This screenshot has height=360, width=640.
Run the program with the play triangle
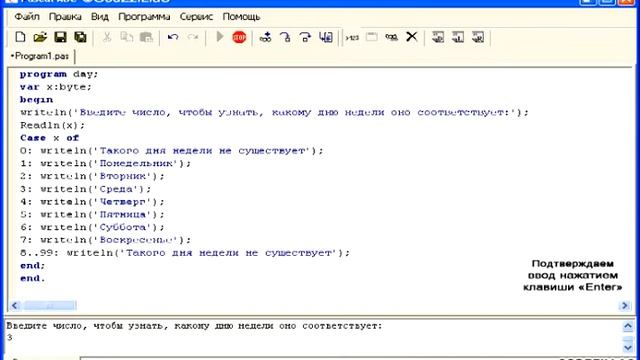[220, 37]
